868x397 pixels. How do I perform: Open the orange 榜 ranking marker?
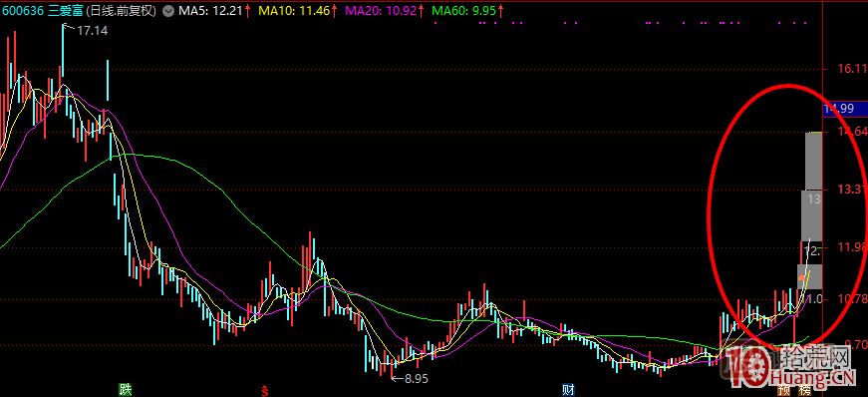799,389
